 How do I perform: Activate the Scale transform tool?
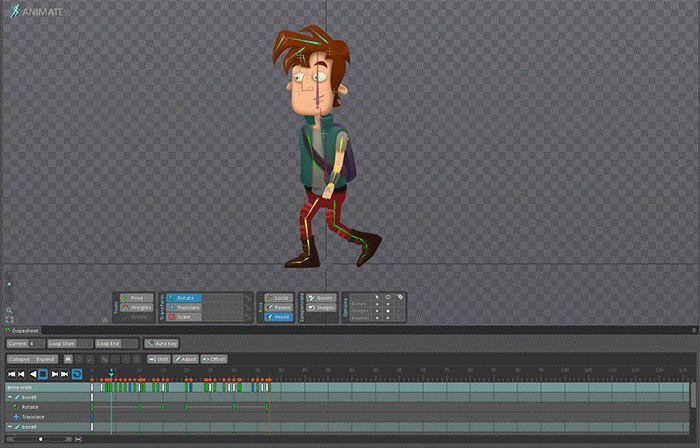(x=183, y=317)
